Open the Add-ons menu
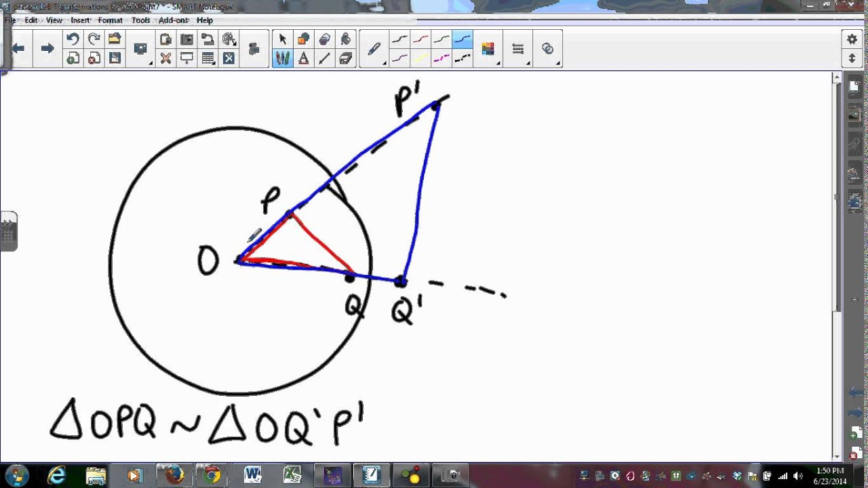Screen dimensions: 868x488 [174, 20]
